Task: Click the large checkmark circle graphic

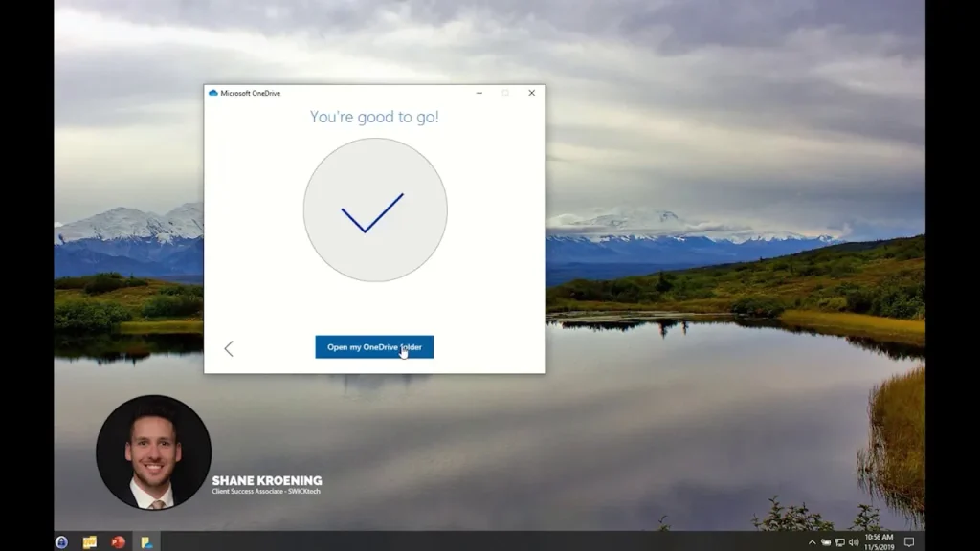Action: click(x=375, y=209)
